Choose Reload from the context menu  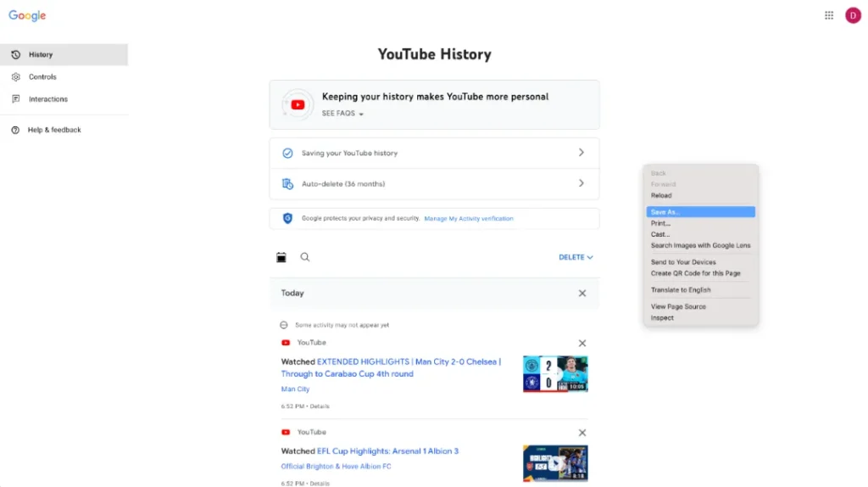point(700,196)
